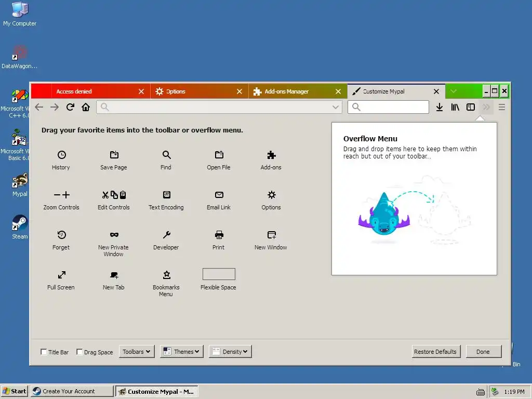
Task: Select the Options gear item in palette
Action: tap(271, 199)
